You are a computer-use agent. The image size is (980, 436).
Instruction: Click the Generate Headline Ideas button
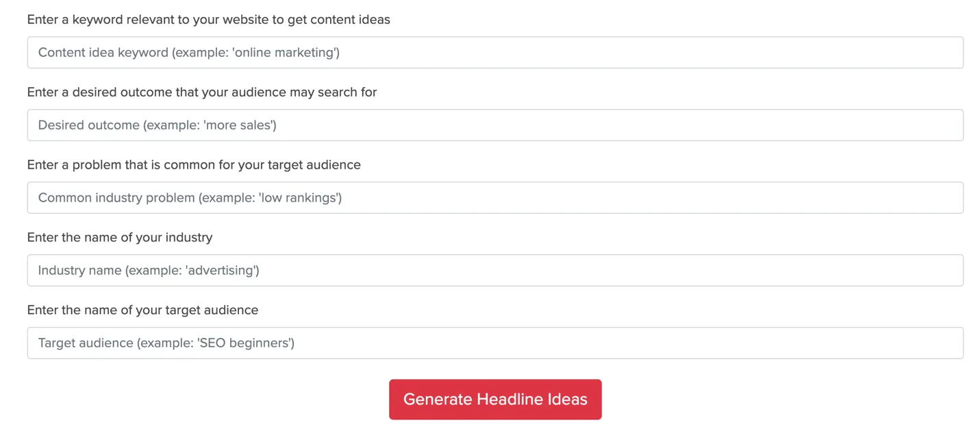[x=494, y=399]
